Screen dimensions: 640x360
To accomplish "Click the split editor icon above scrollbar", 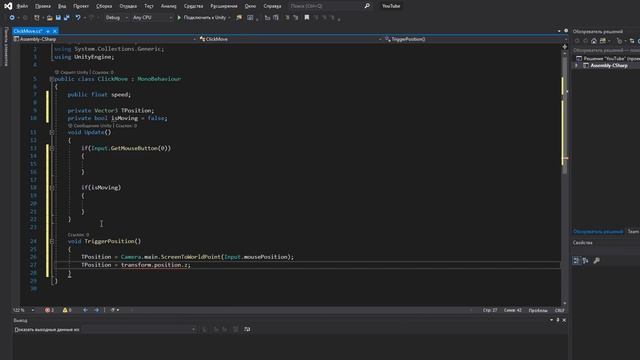I will [x=564, y=47].
